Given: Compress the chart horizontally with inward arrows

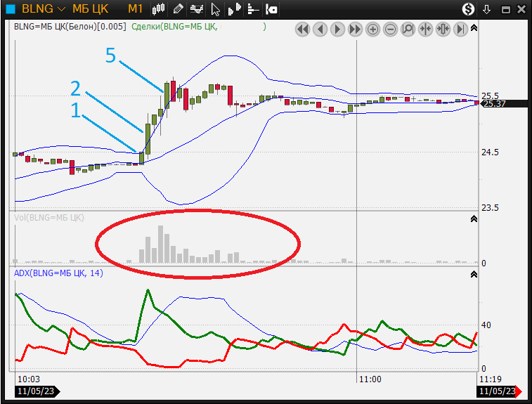Looking at the screenshot, I should click(x=425, y=30).
